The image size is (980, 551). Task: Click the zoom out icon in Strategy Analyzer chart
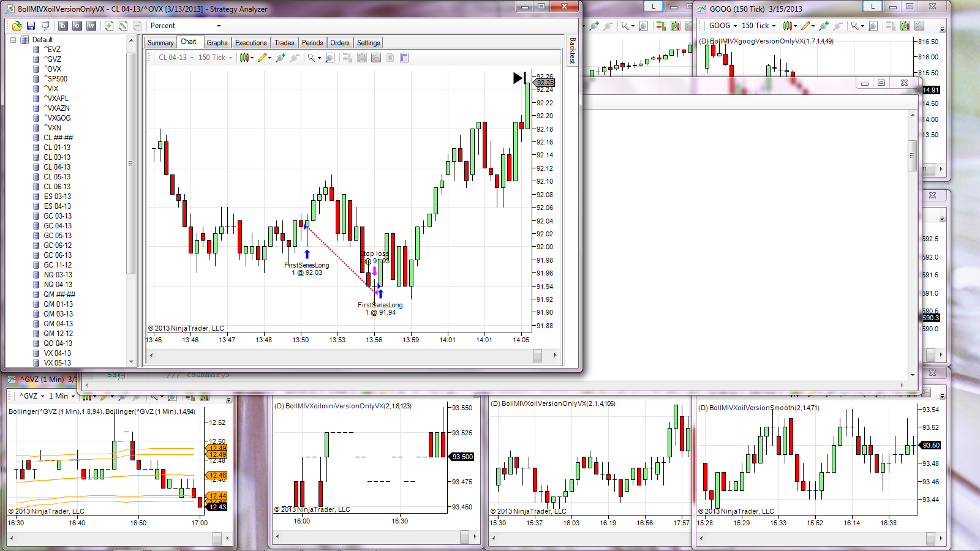coord(295,58)
